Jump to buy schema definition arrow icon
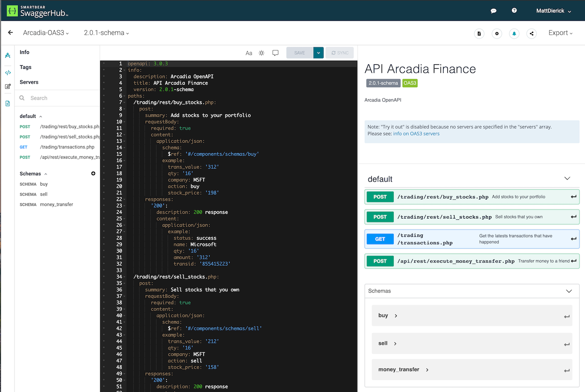Image resolution: width=585 pixels, height=392 pixels. 567,317
